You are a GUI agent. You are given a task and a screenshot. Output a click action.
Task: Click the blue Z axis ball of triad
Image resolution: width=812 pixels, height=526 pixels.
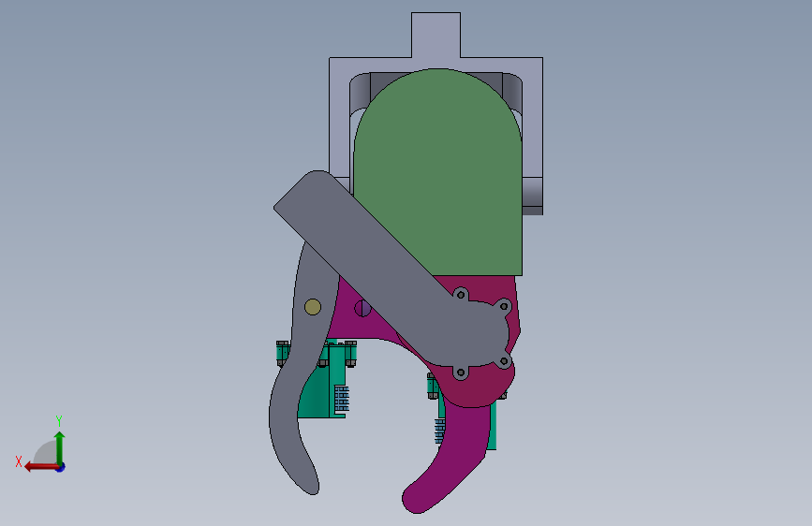click(x=61, y=467)
